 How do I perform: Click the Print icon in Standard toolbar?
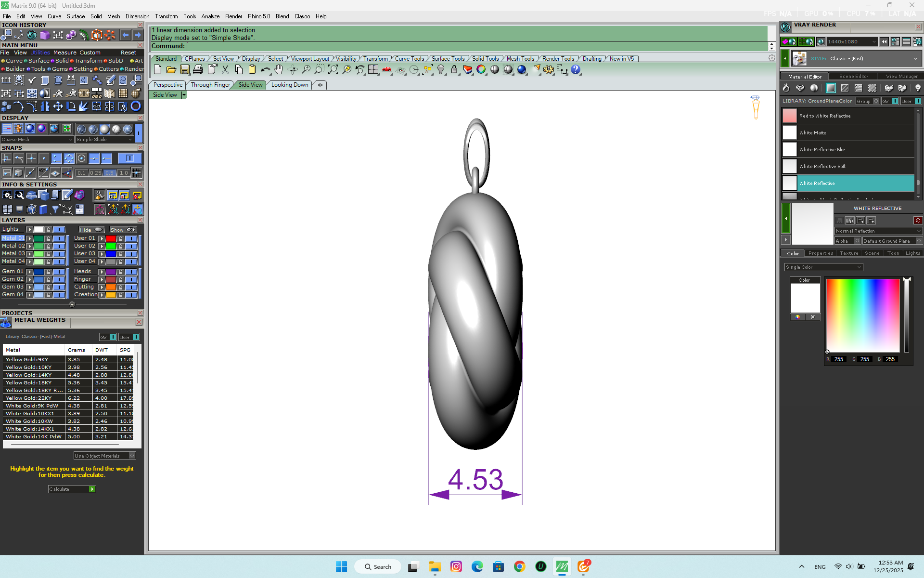coord(198,70)
